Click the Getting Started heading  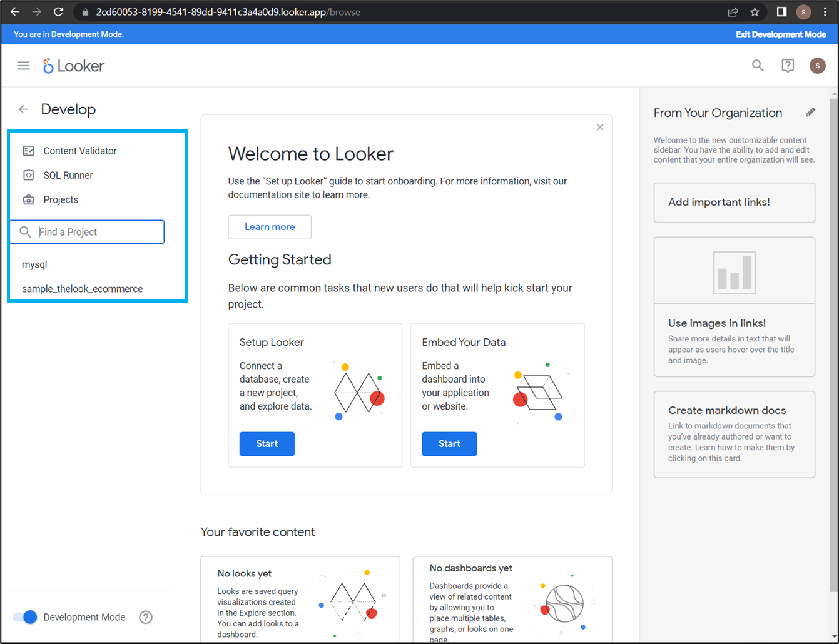click(280, 259)
